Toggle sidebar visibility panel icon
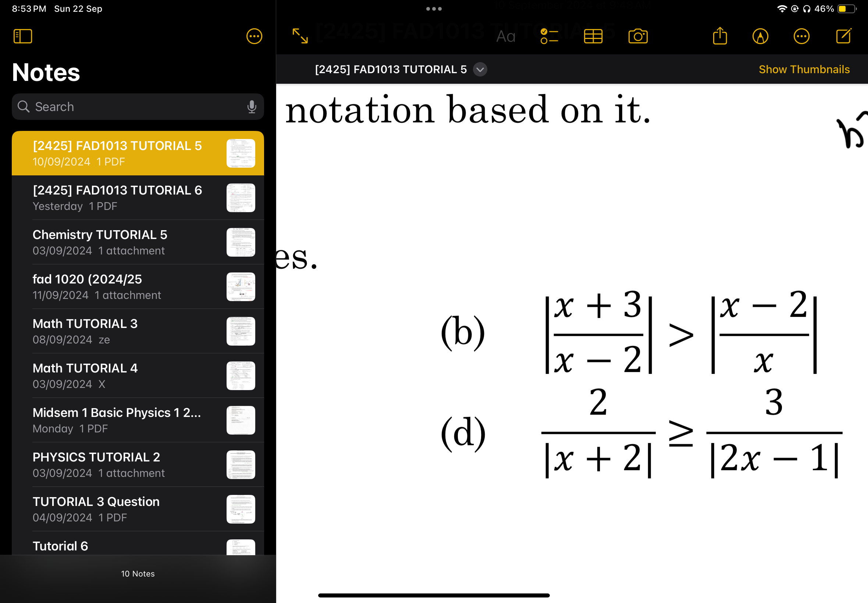Image resolution: width=868 pixels, height=603 pixels. click(22, 36)
